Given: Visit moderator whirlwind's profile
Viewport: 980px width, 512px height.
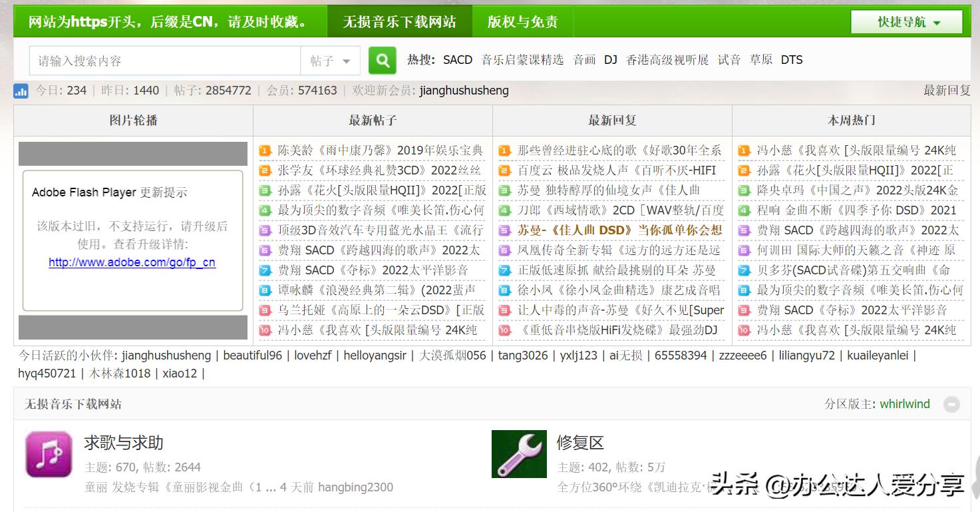Looking at the screenshot, I should tap(904, 404).
